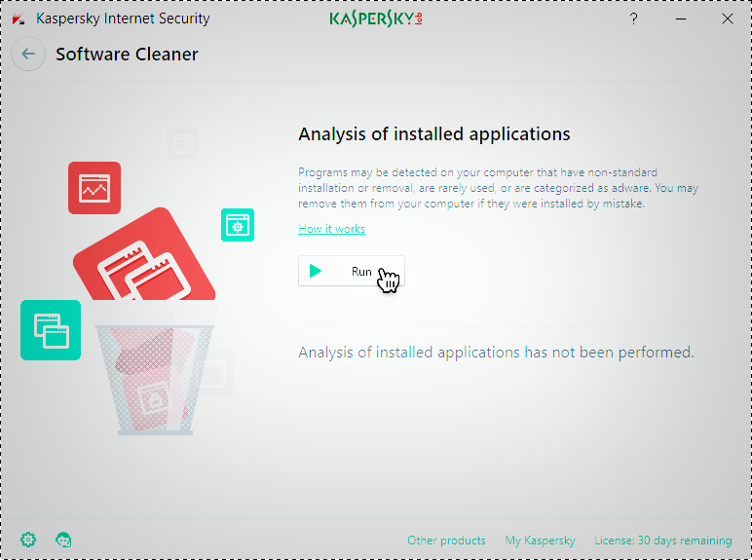Close the Kaspersky Internet Security window

tap(727, 19)
